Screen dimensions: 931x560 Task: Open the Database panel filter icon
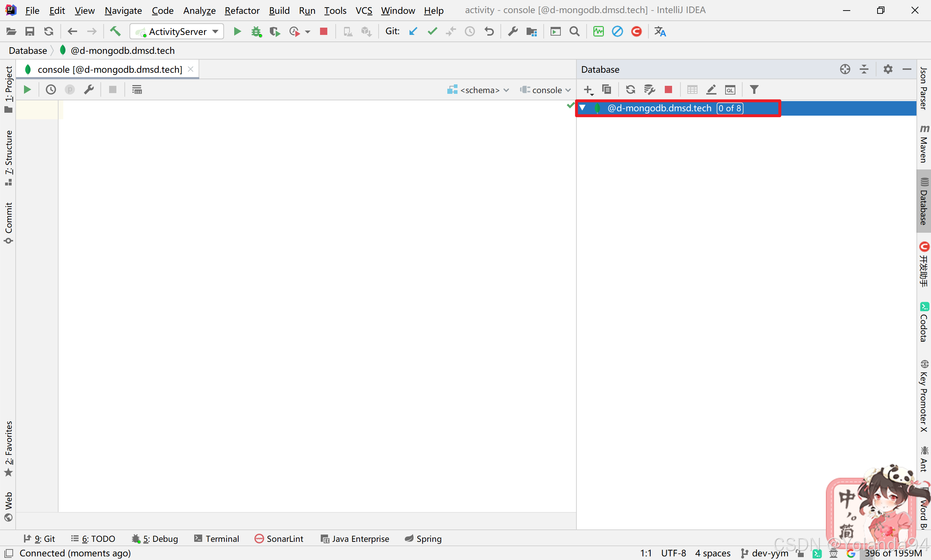coord(754,90)
